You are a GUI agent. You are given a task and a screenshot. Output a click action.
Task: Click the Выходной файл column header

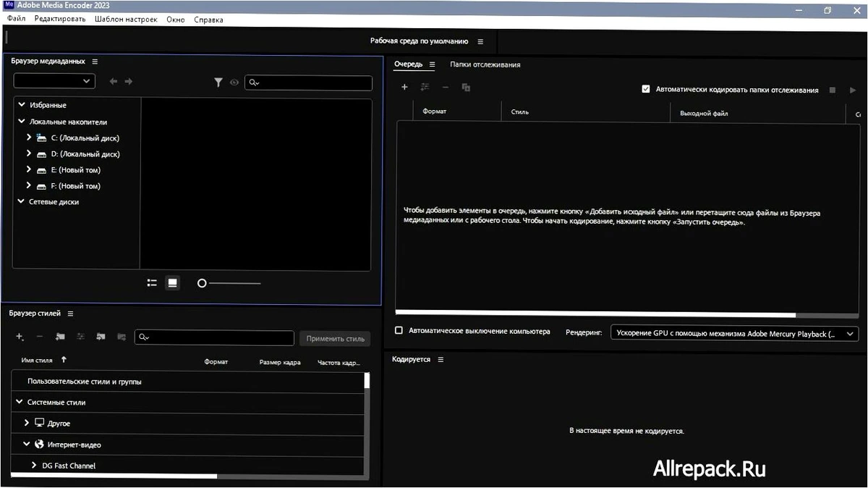(704, 113)
